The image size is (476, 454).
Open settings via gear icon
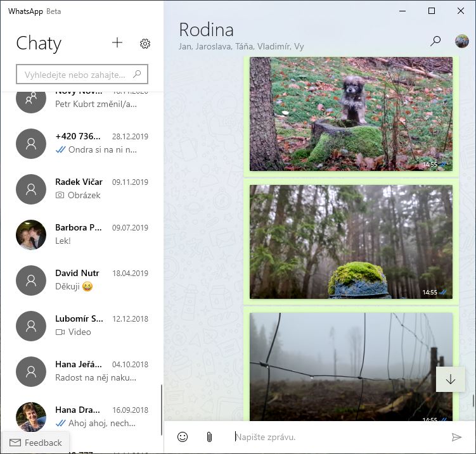(145, 44)
